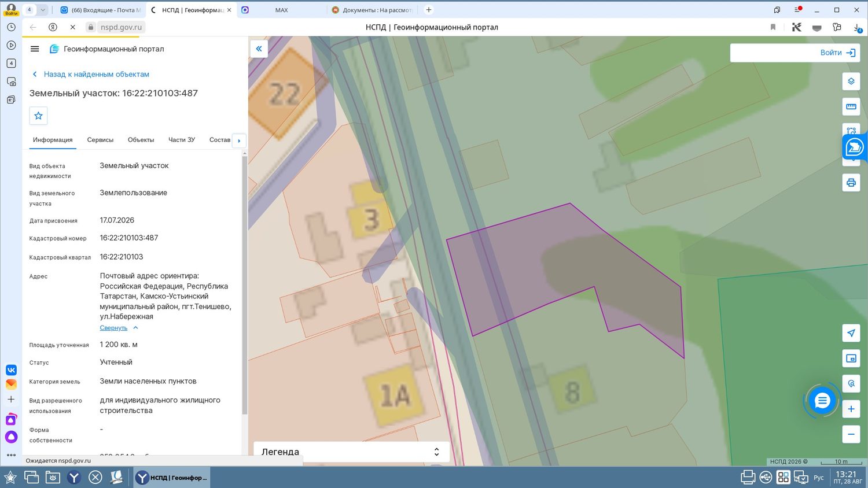Open VK icon in browser sidebar
Viewport: 868px width, 488px height.
click(x=11, y=370)
